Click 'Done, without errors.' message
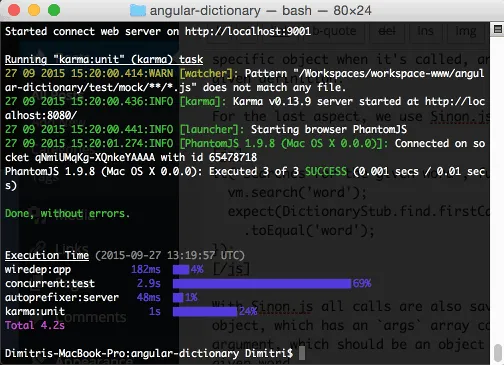 (x=68, y=213)
